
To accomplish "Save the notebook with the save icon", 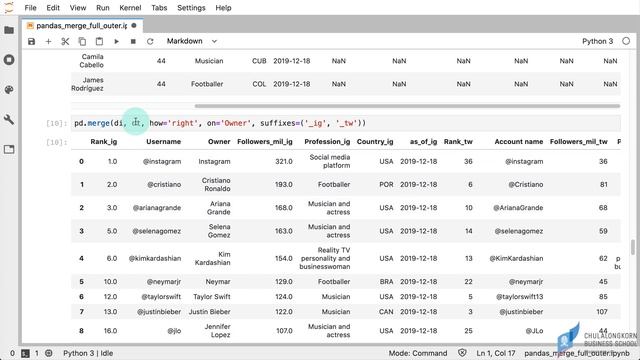I will click(31, 41).
